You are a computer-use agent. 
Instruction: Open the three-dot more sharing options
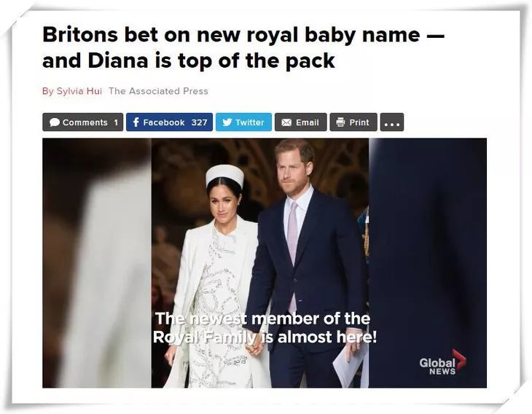[x=392, y=122]
